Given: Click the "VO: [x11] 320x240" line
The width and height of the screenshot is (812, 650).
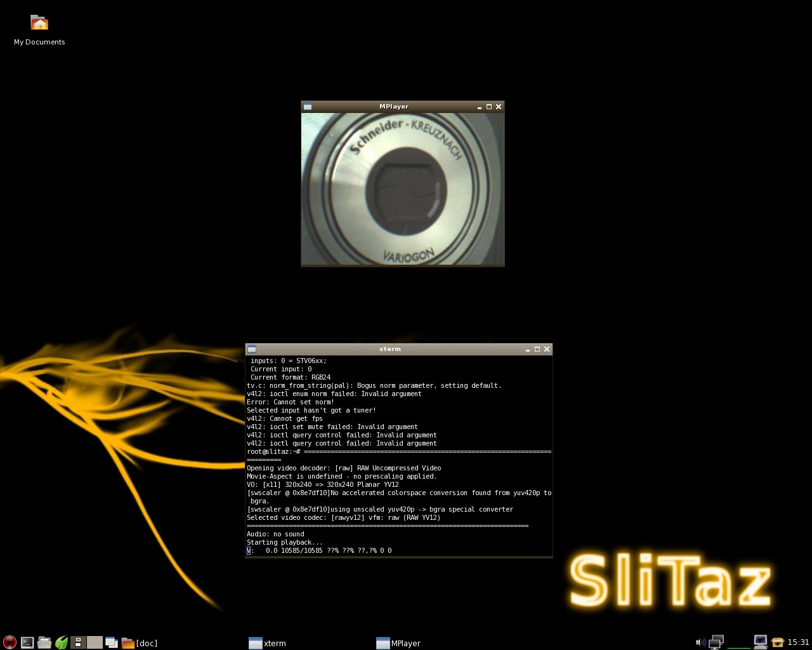Looking at the screenshot, I should click(x=323, y=484).
